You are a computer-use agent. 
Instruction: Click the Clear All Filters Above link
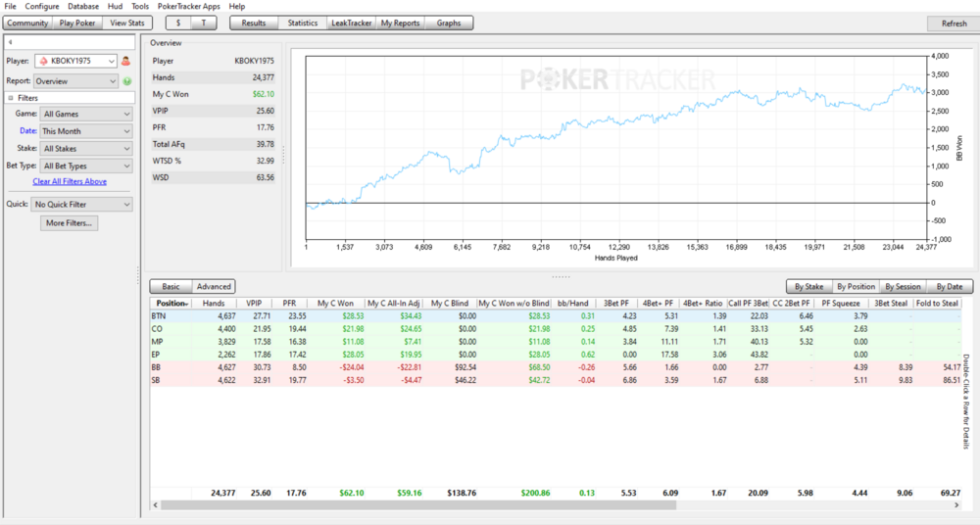[x=70, y=182]
